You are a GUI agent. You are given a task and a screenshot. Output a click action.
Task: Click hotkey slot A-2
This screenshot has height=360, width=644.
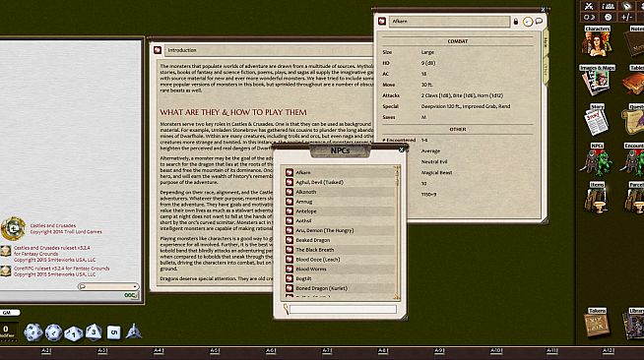[x=46, y=350]
